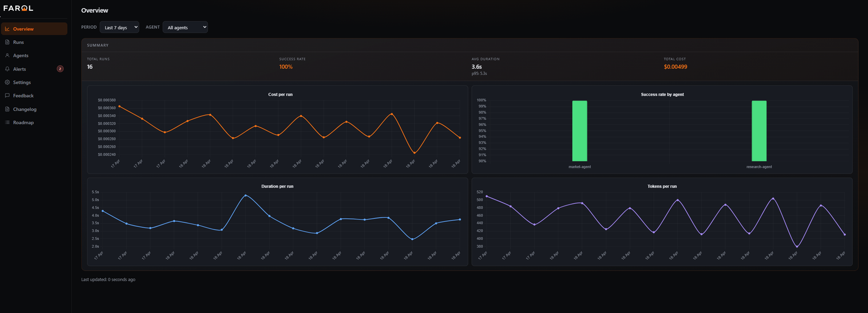This screenshot has width=868, height=313.
Task: Expand the Agent 'All agents' dropdown
Action: [x=185, y=27]
